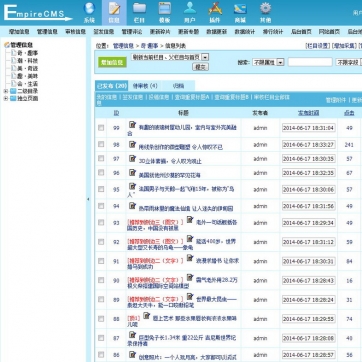Check the box for row ID 97

click(x=101, y=159)
